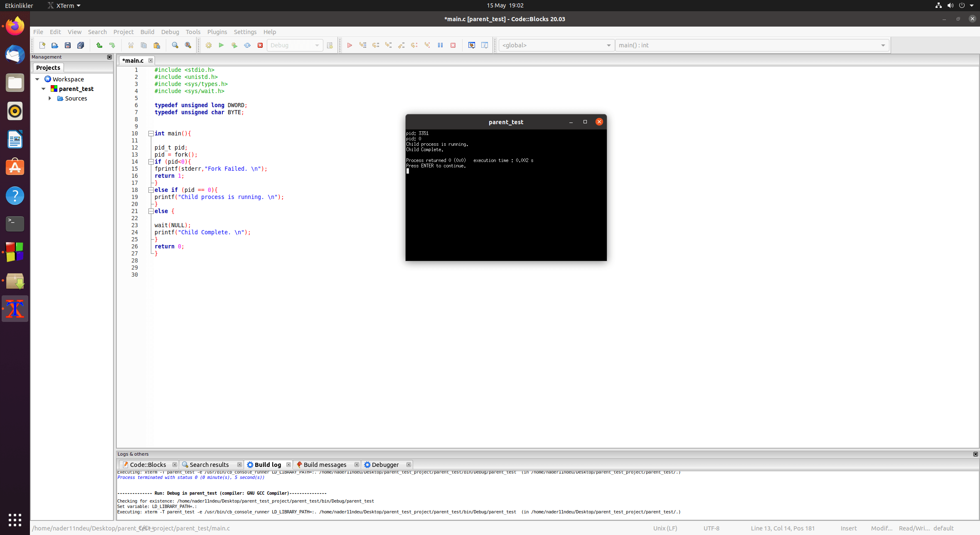The image size is (980, 535).
Task: Open the Terminal from the dock
Action: click(15, 224)
